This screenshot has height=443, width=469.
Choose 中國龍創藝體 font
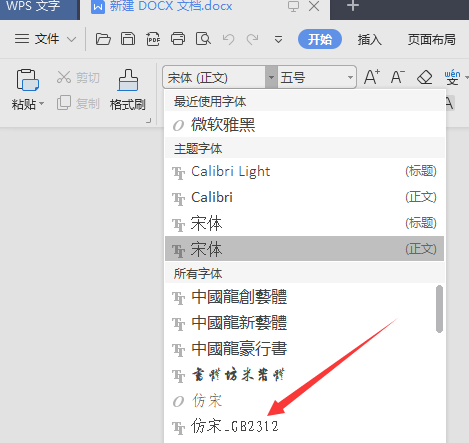pyautogui.click(x=300, y=297)
